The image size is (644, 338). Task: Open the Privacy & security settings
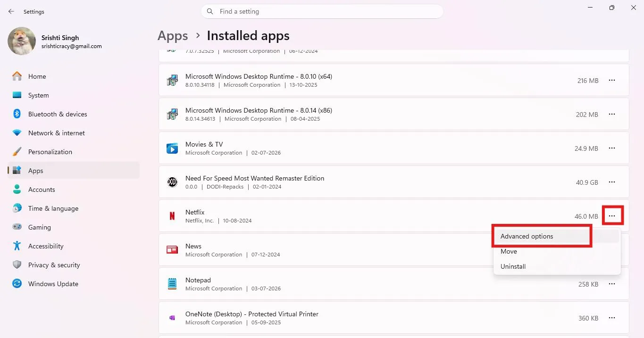pos(74,265)
